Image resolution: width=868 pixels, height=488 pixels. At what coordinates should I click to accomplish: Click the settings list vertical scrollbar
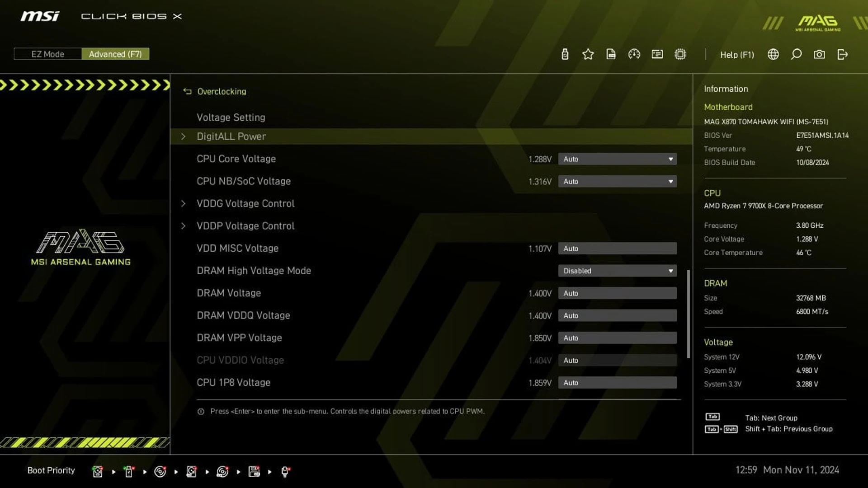(688, 314)
